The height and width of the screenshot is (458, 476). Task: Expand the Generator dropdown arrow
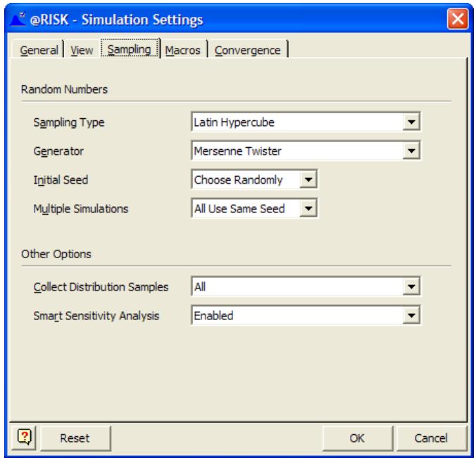tap(413, 150)
